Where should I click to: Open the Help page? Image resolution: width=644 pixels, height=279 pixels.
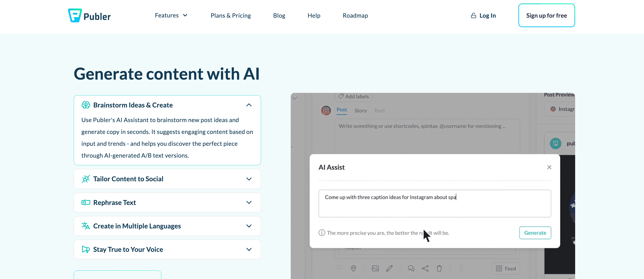point(314,16)
